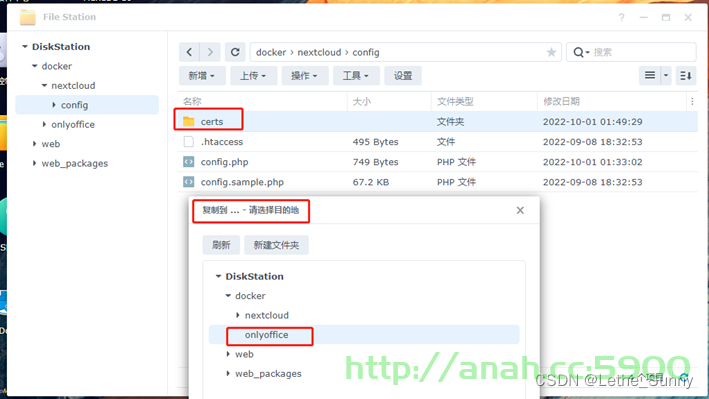
Task: Click the 67.2 KB size cell
Action: click(x=371, y=182)
